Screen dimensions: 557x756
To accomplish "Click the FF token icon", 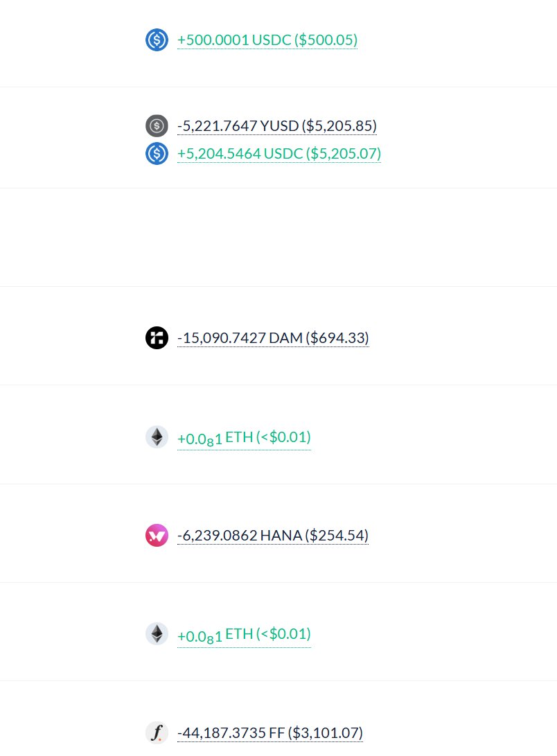I will click(x=157, y=732).
